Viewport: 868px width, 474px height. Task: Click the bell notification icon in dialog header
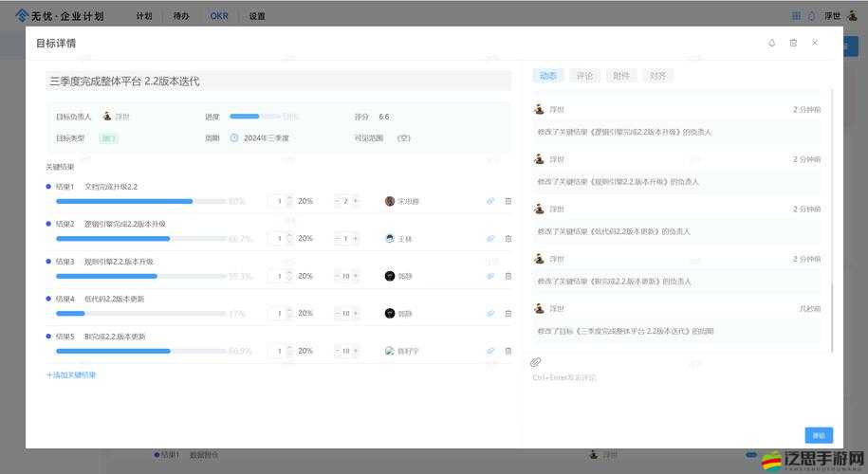point(771,43)
